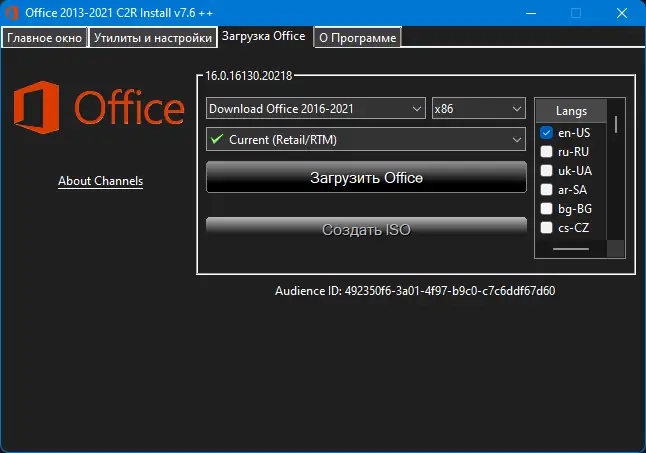Open the Утилиты и настройки tab
This screenshot has height=453, width=646.
tap(153, 38)
